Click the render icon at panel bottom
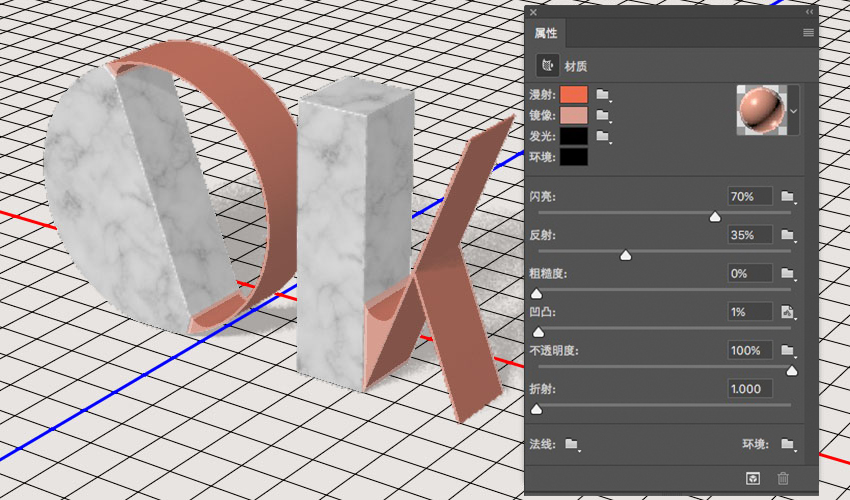The height and width of the screenshot is (500, 850). coord(753,478)
